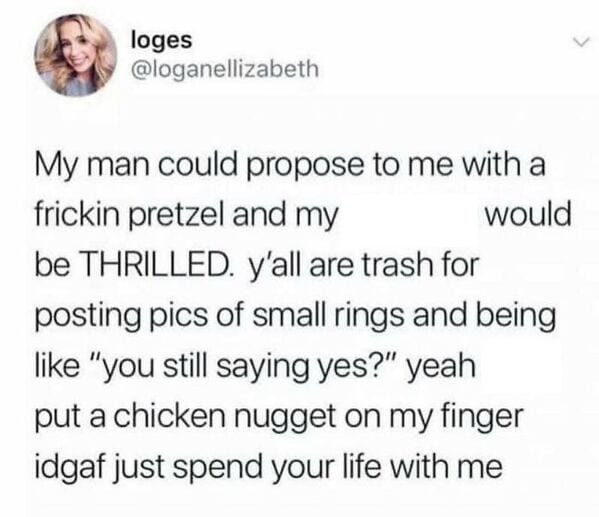
Task: Open the profile of display name loges
Action: pyautogui.click(x=161, y=41)
